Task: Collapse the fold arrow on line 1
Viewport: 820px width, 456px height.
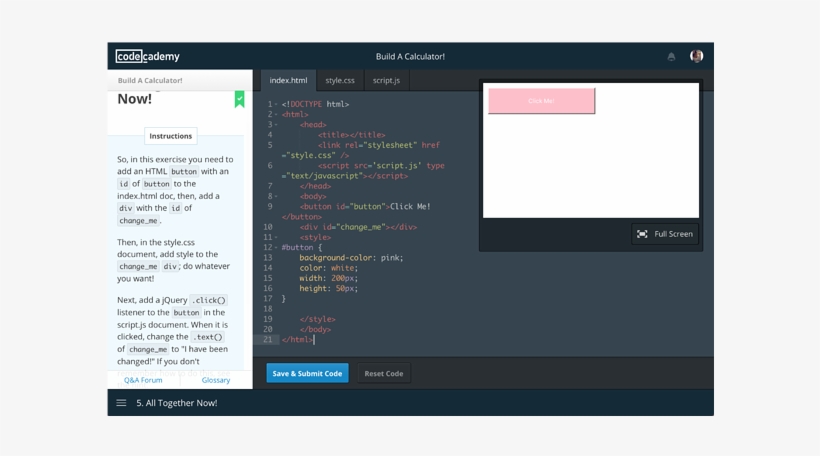Action: (277, 105)
